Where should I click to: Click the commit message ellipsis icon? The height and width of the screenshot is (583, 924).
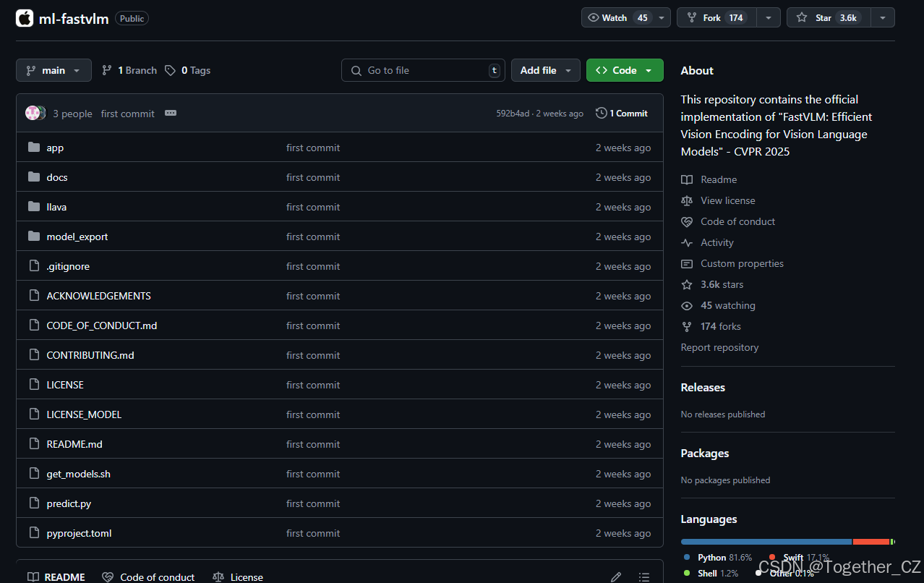tap(171, 114)
